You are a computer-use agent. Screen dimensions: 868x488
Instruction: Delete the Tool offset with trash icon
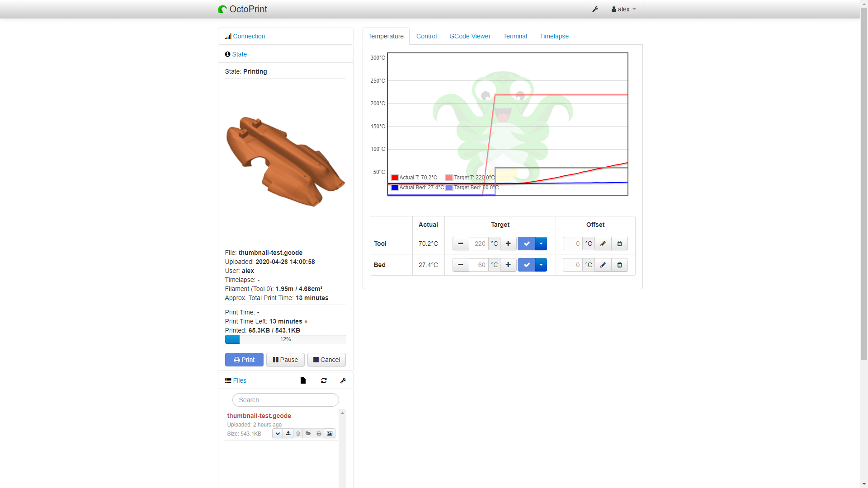point(619,244)
